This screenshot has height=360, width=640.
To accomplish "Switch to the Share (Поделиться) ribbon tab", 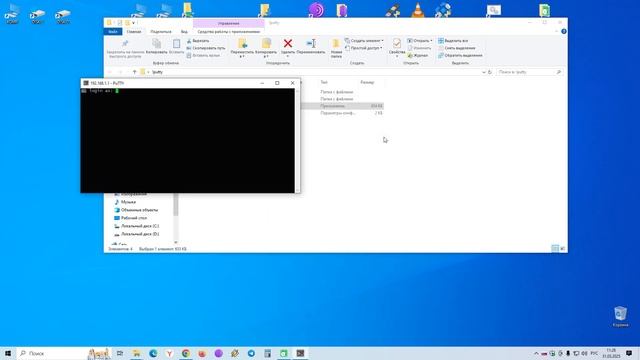I will (161, 31).
